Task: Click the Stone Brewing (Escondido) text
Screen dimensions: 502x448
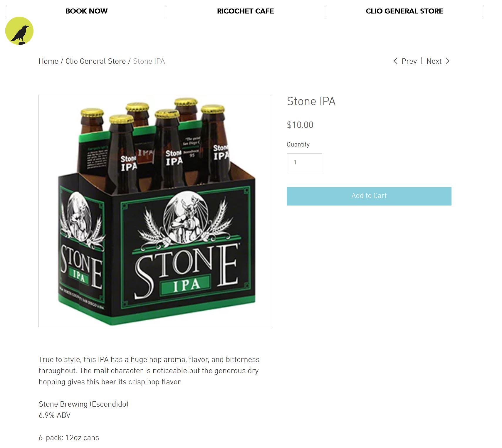Action: point(83,404)
